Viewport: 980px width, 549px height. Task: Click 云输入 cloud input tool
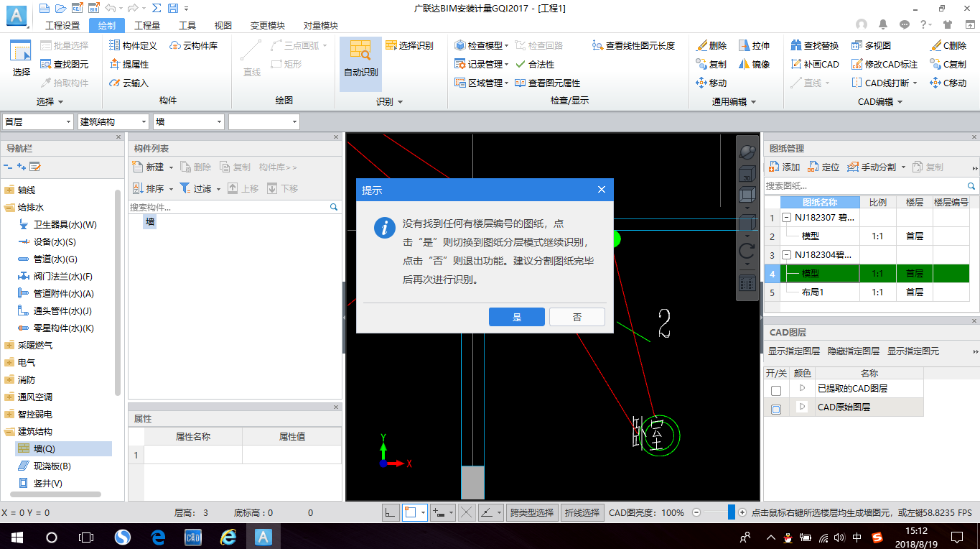[x=129, y=83]
